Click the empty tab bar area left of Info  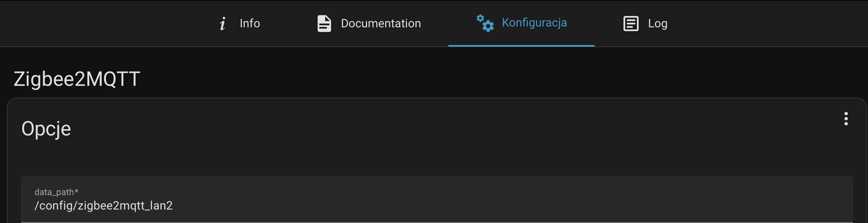pyautogui.click(x=105, y=24)
